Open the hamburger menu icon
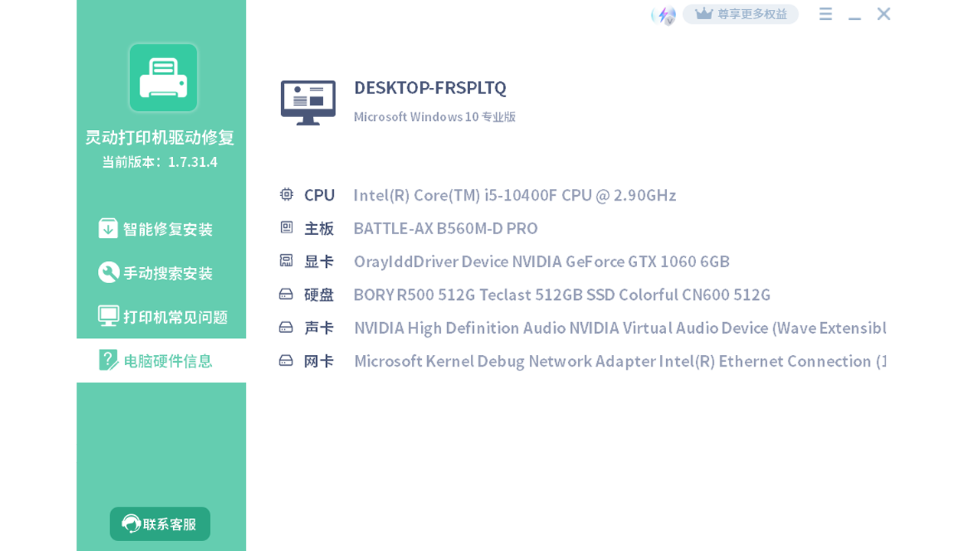 tap(825, 14)
